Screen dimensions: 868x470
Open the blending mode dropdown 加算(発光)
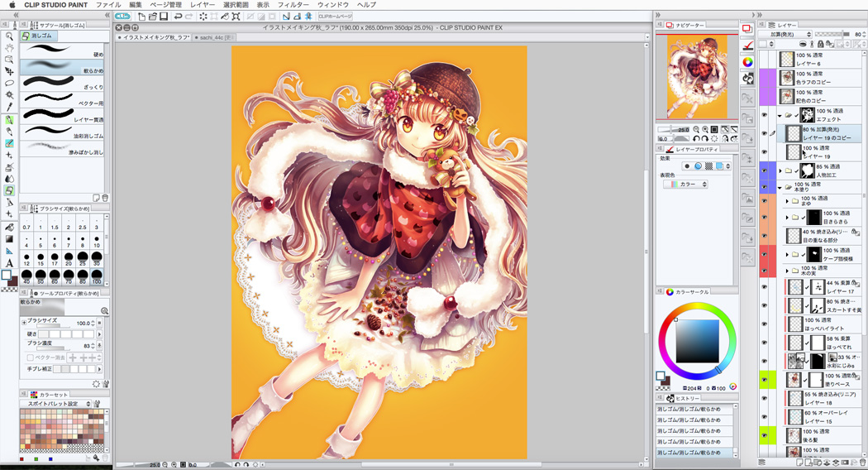point(786,35)
